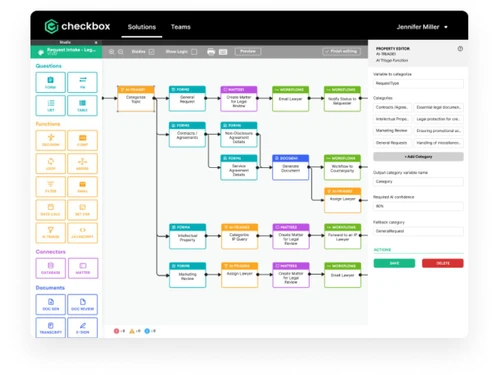Select the Doc Review document block
This screenshot has width=500, height=375.
[82, 304]
